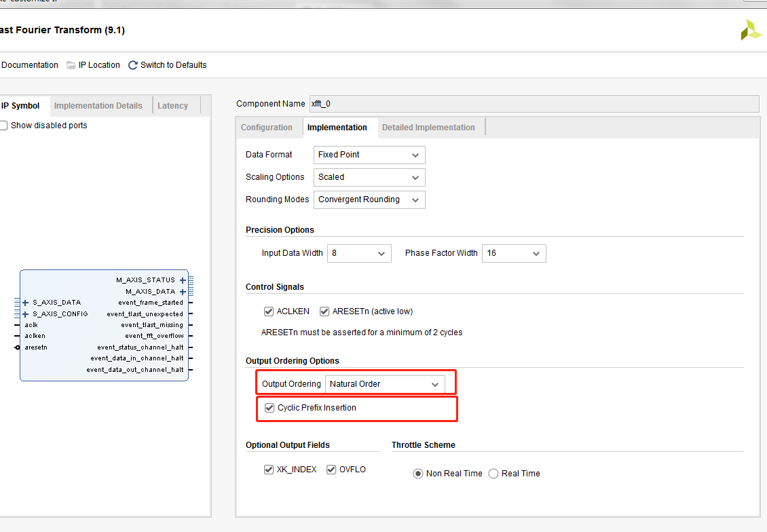Click Switch to Defaults label

[174, 65]
